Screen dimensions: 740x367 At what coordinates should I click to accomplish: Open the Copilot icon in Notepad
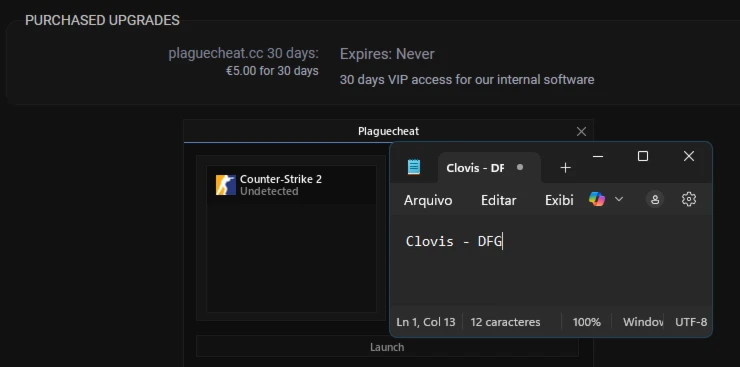(597, 200)
